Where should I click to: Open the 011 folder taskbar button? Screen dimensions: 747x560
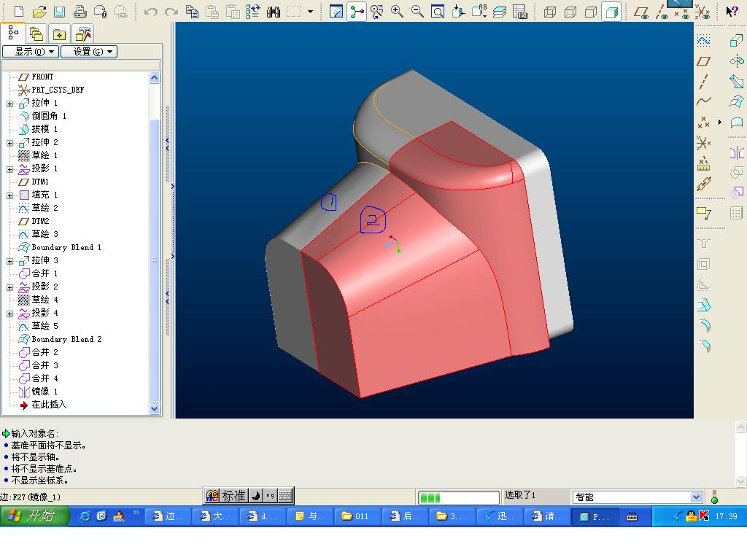click(x=356, y=516)
